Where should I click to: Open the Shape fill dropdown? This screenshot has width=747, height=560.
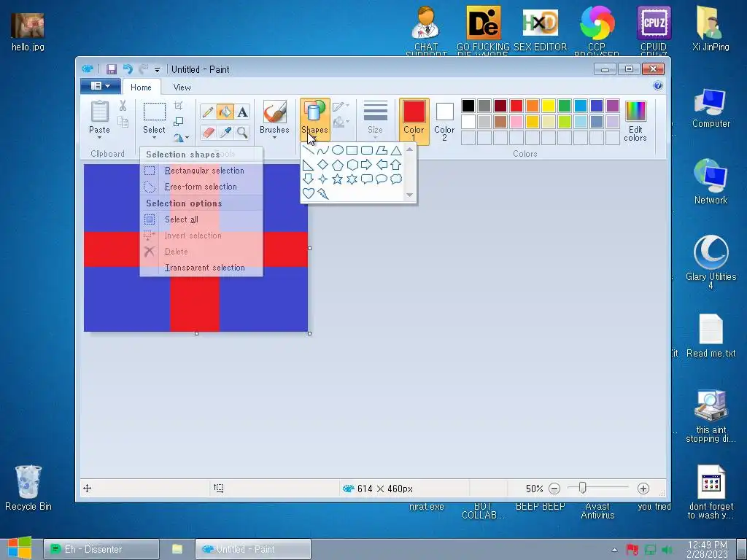click(x=341, y=122)
